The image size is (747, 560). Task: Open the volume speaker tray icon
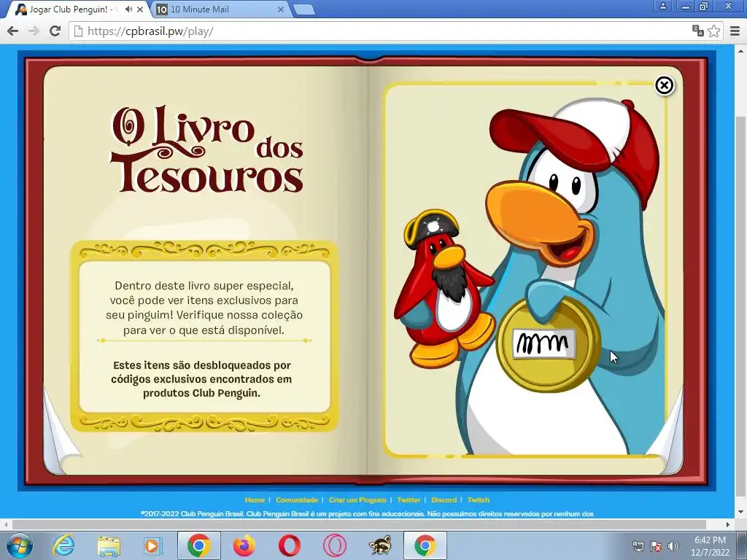[x=673, y=546]
